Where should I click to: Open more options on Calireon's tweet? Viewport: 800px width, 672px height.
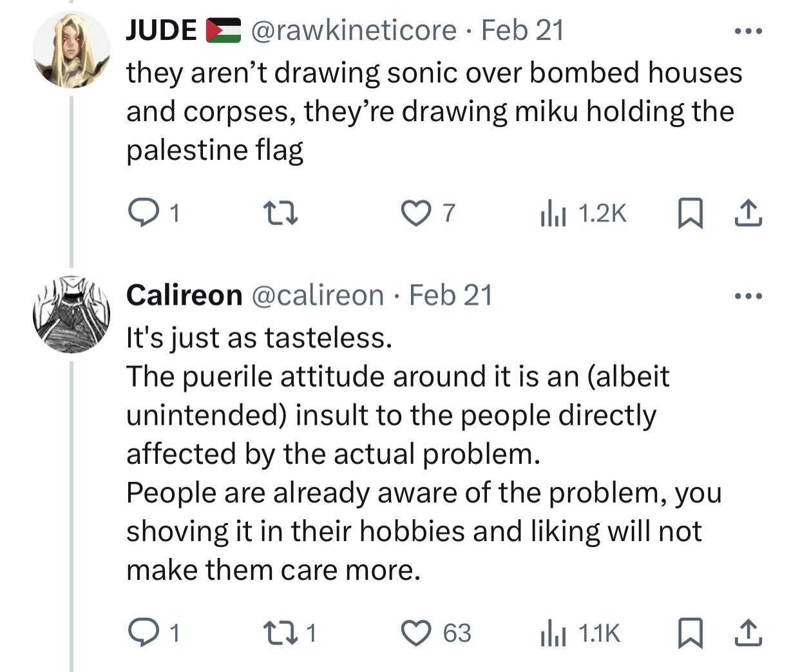tap(748, 296)
